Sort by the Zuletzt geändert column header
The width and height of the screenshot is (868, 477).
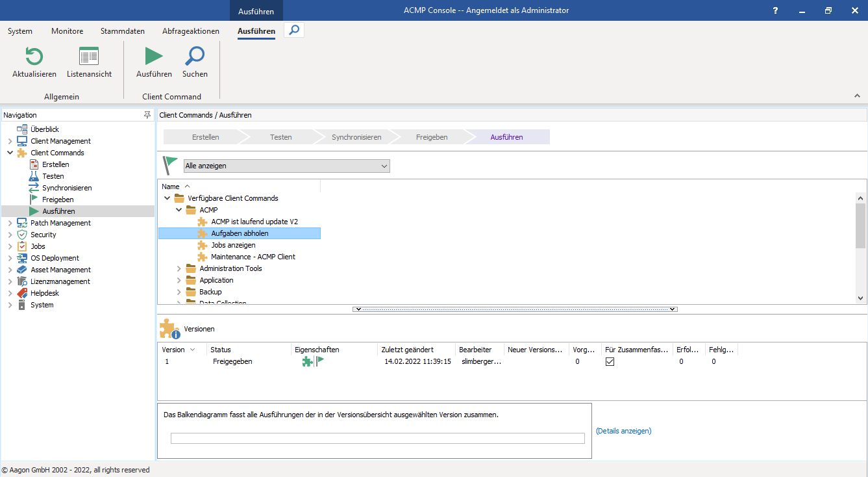(407, 350)
